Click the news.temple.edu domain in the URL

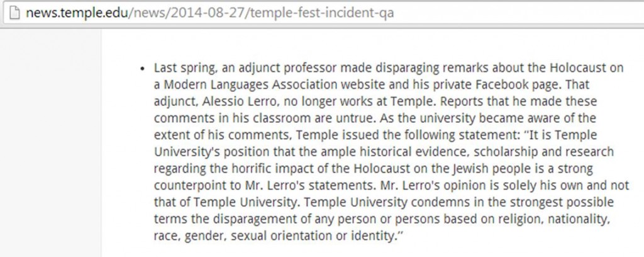(77, 13)
